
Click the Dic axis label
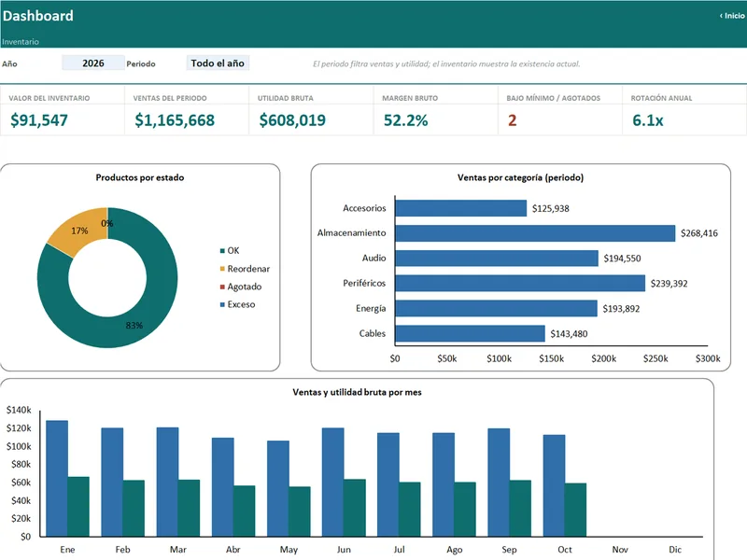pyautogui.click(x=675, y=550)
